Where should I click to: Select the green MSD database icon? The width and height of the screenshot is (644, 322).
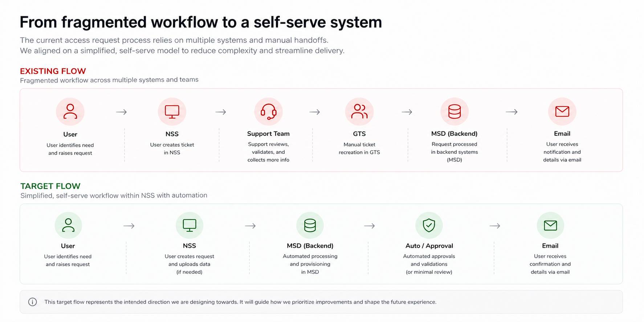310,225
